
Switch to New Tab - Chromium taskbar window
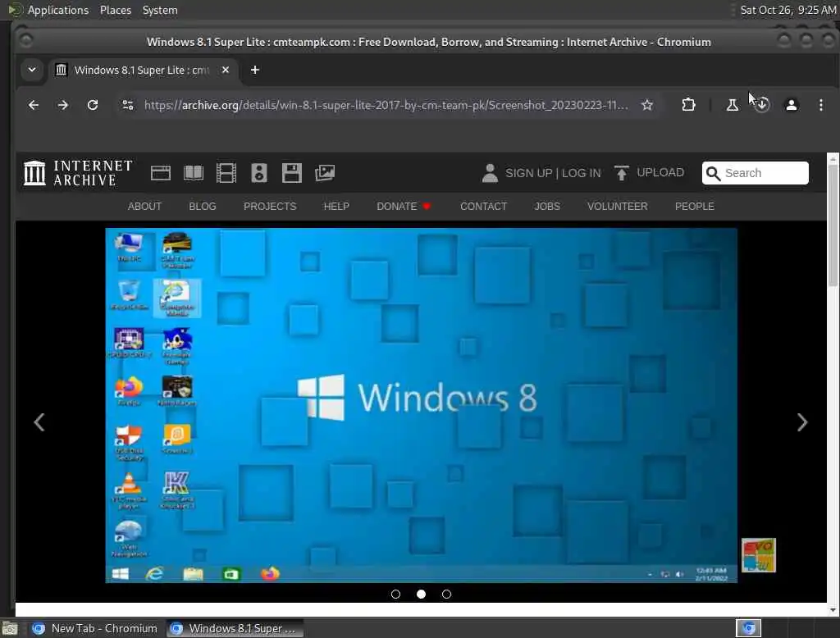pyautogui.click(x=95, y=628)
